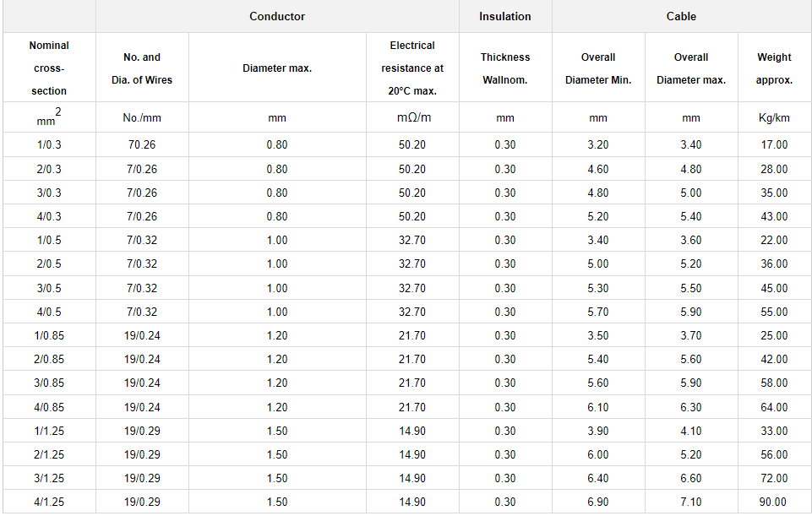Click the Cable group header
The image size is (812, 516).
[681, 17]
